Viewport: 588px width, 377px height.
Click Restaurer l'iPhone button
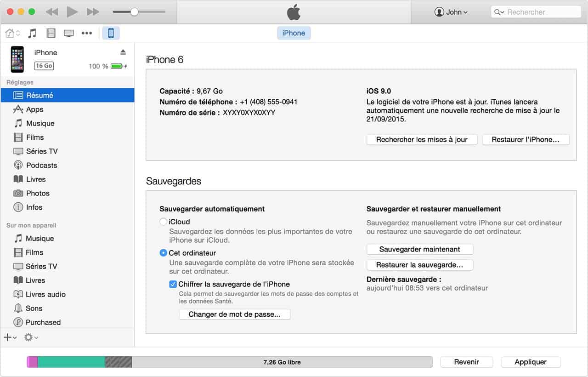[x=526, y=140]
